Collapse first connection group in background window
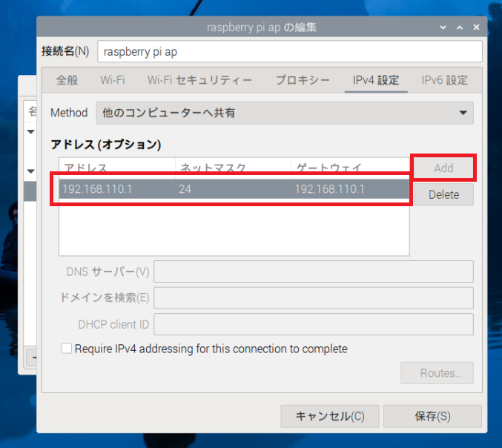The image size is (502, 448). click(31, 132)
